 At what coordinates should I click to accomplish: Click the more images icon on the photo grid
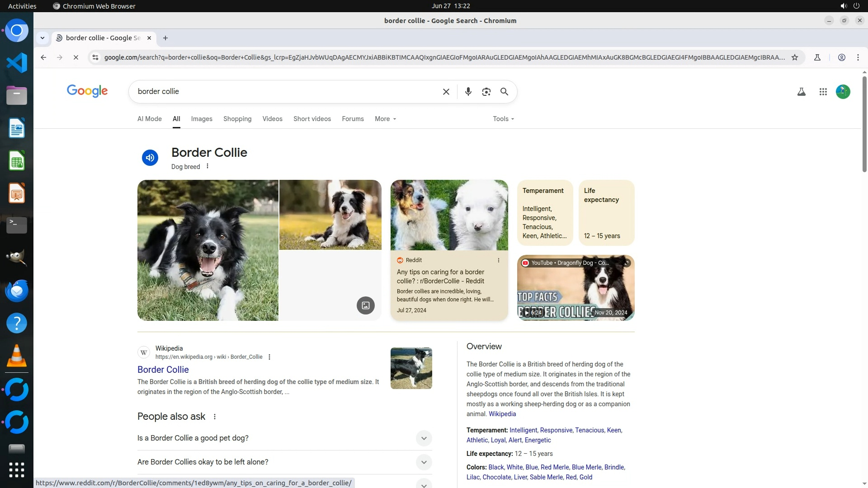(x=365, y=305)
